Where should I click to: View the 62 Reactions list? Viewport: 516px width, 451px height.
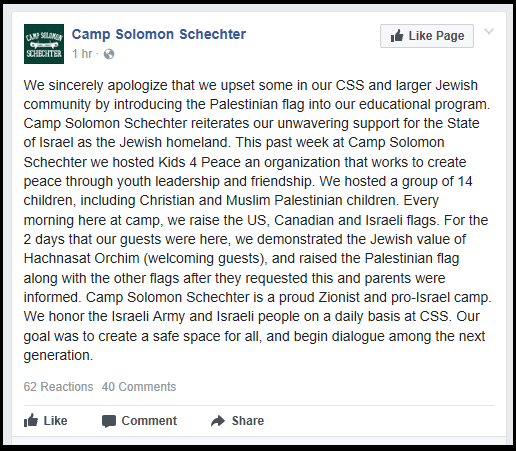[58, 387]
